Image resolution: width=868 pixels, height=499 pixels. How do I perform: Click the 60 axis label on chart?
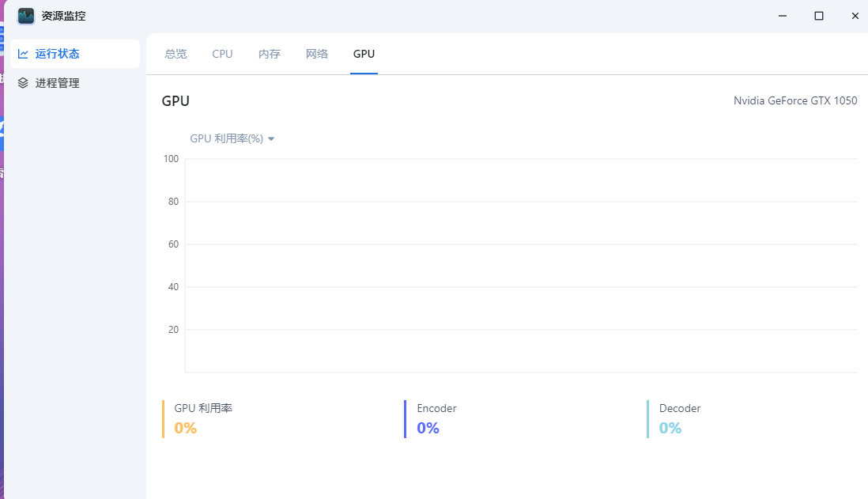point(173,244)
